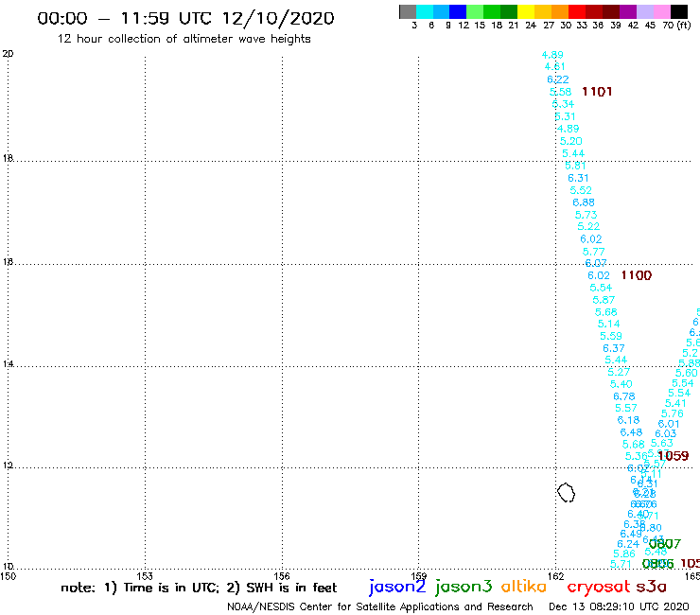Image resolution: width=700 pixels, height=615 pixels.
Task: Click the 1059 pass time marker
Action: click(674, 455)
